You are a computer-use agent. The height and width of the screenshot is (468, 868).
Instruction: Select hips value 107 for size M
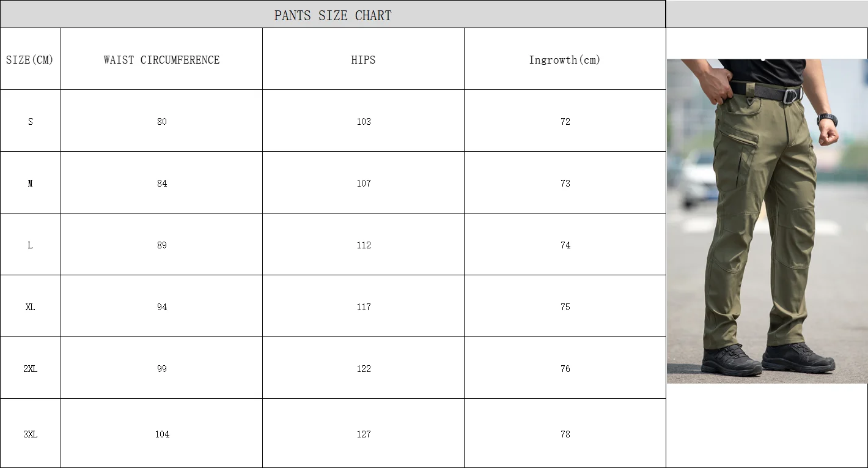pyautogui.click(x=364, y=184)
